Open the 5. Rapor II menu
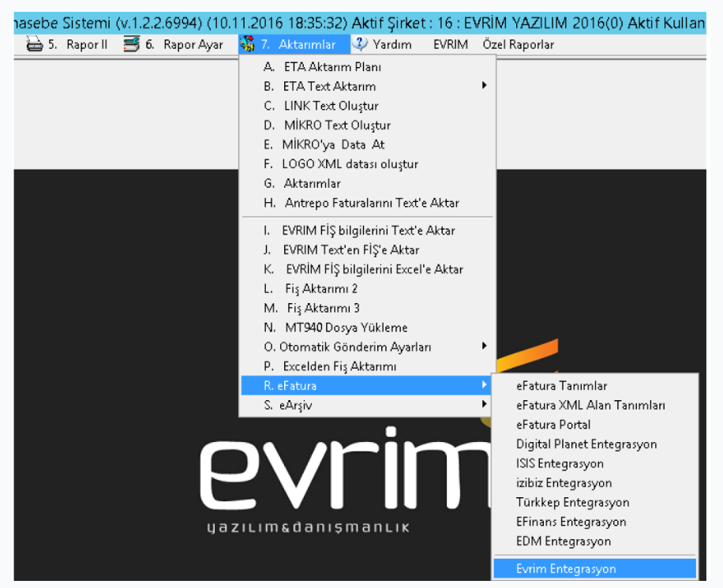Image resolution: width=723 pixels, height=588 pixels. tap(67, 45)
